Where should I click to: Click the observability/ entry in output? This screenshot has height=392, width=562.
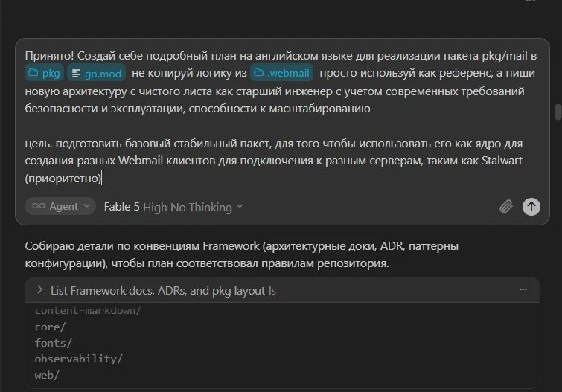[x=79, y=359]
